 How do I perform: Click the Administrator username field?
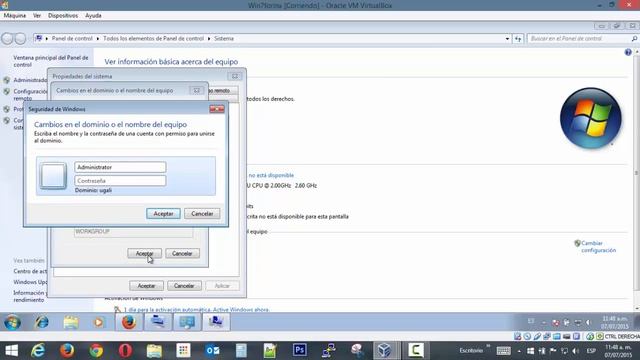click(x=120, y=167)
